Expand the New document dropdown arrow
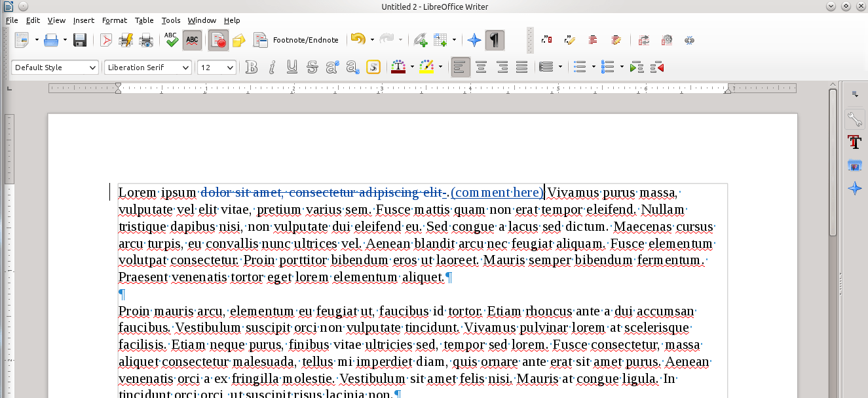 pyautogui.click(x=37, y=40)
